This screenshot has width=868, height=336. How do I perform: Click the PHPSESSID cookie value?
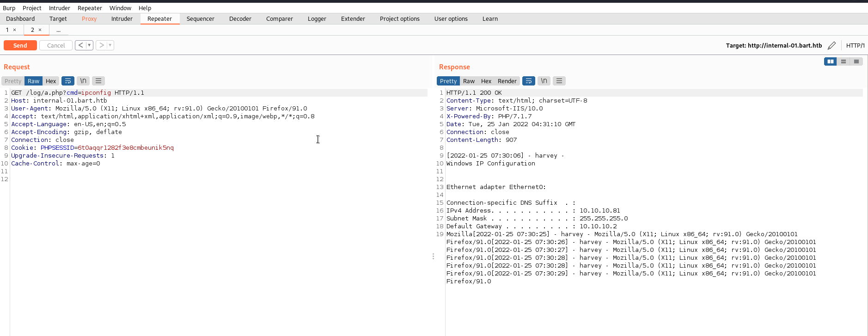click(x=126, y=148)
